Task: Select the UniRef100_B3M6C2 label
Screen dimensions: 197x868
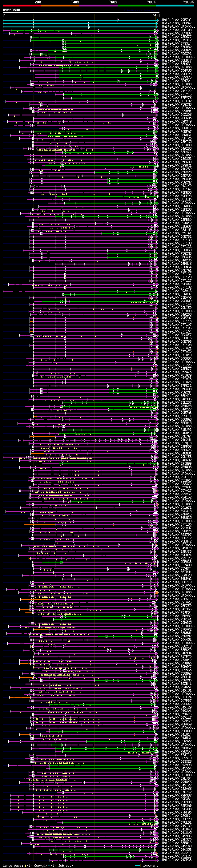Action: tap(177, 64)
